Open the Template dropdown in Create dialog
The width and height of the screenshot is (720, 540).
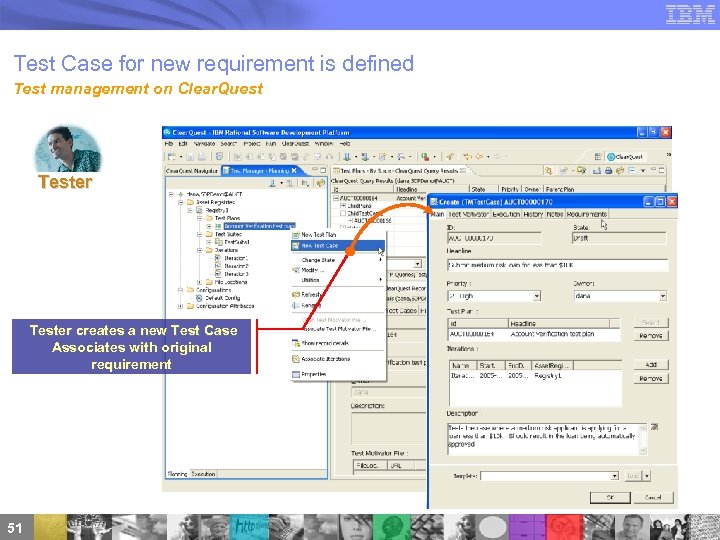coord(614,476)
